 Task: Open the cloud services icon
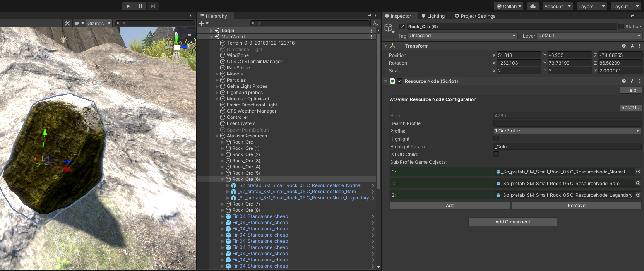coord(533,6)
